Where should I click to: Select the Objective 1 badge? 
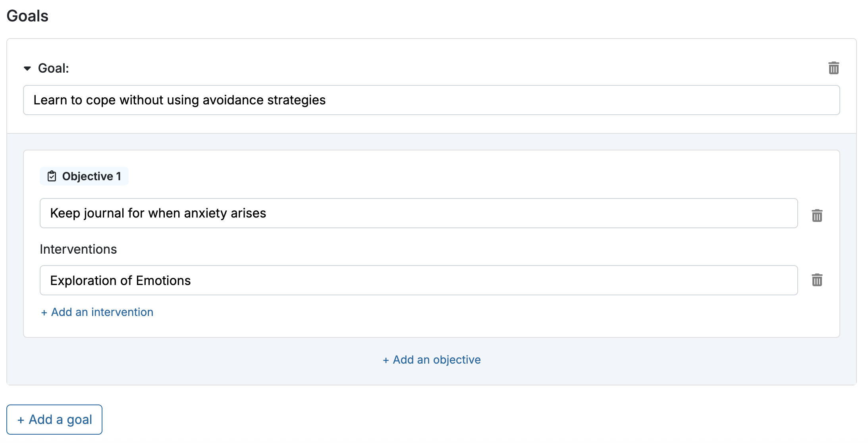point(84,176)
